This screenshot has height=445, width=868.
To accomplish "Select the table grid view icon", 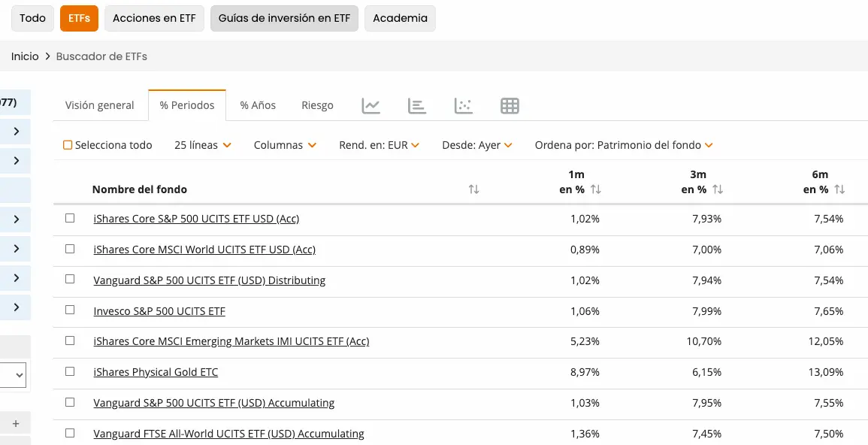I will pos(510,106).
